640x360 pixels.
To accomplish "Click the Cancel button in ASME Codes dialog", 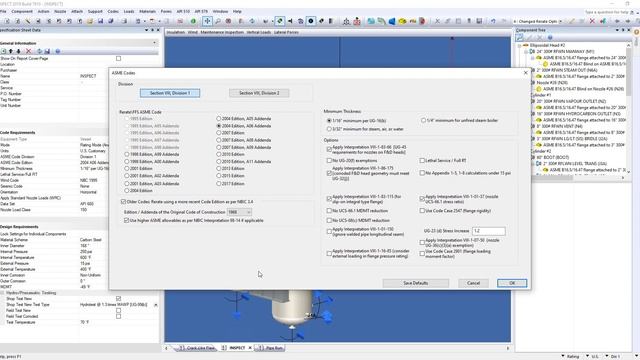I will pos(473,283).
